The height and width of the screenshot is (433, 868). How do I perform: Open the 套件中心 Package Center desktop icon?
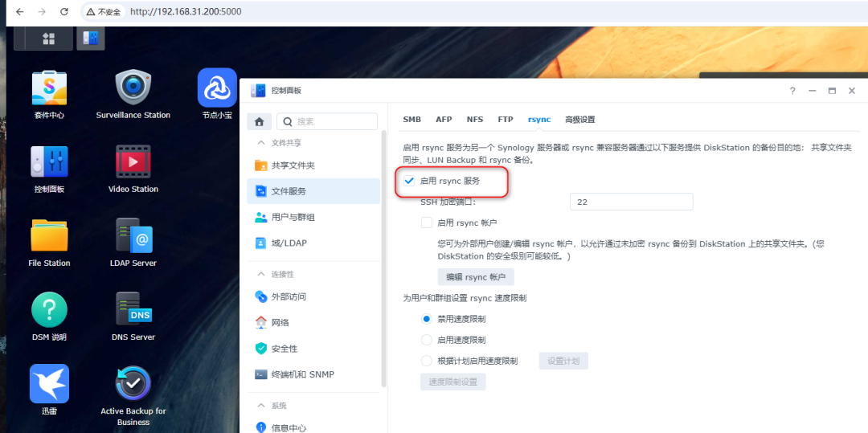click(x=49, y=88)
